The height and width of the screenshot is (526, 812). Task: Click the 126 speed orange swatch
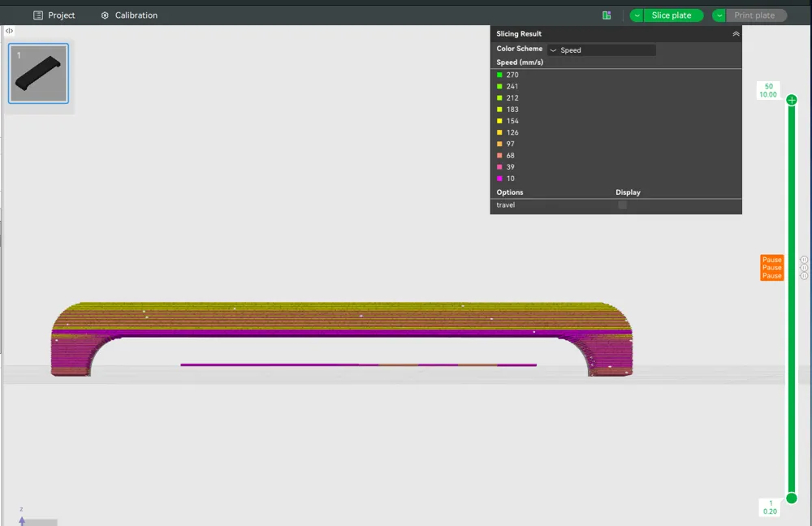point(499,132)
